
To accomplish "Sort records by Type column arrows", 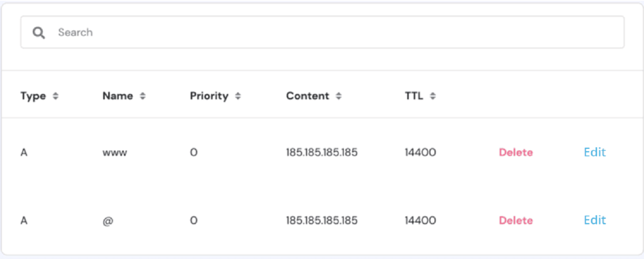I will [55, 96].
